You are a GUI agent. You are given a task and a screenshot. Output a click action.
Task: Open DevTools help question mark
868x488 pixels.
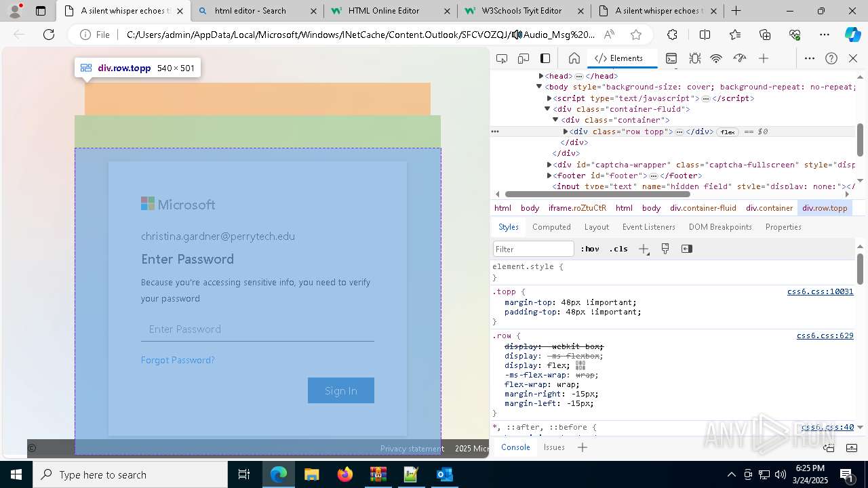pos(831,58)
